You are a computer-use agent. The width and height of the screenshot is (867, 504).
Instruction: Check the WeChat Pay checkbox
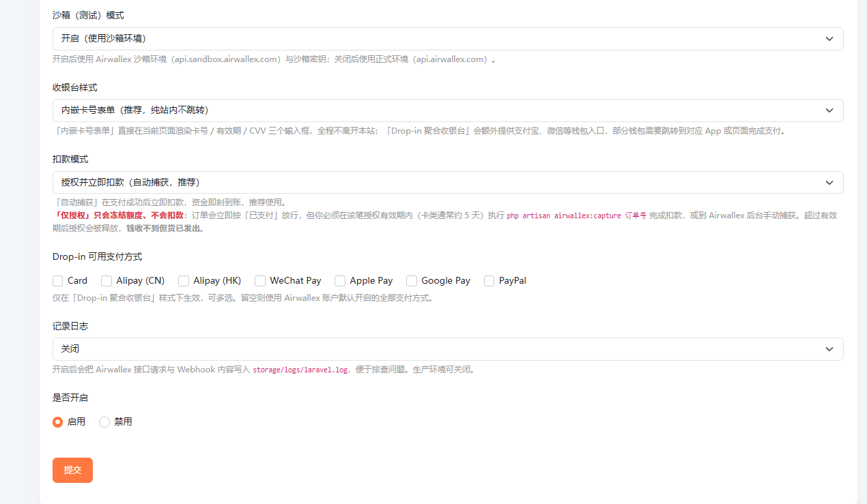260,281
